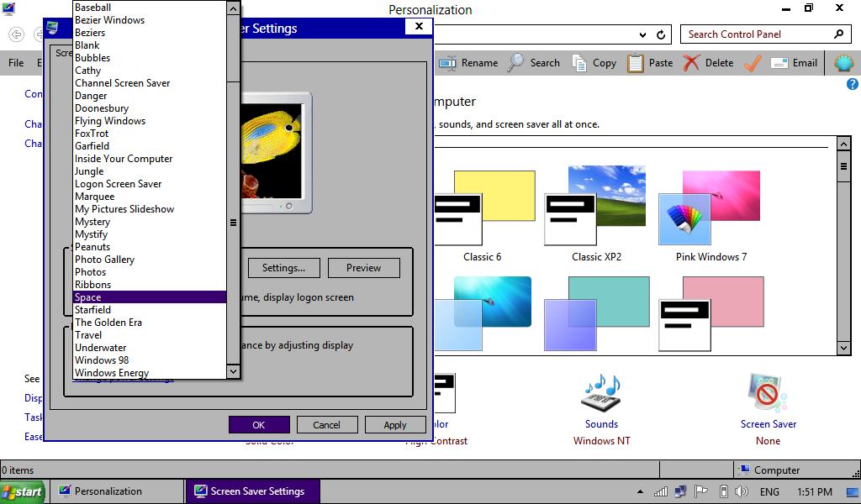Click the shell icon in toolbar
Image resolution: width=861 pixels, height=504 pixels.
coord(844,63)
